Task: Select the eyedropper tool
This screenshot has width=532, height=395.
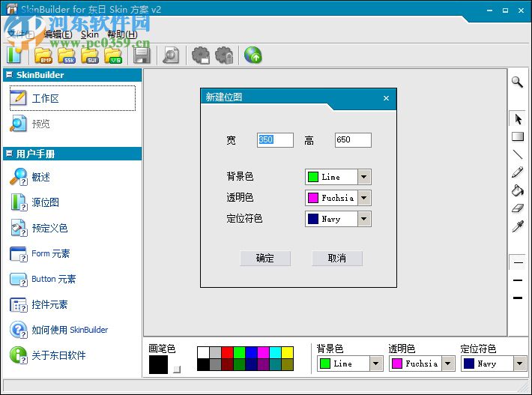Action: pyautogui.click(x=518, y=226)
